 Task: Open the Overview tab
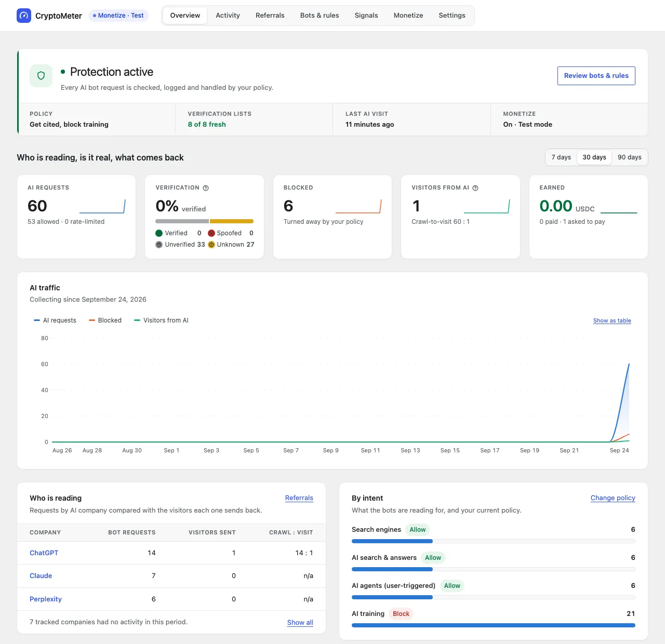click(185, 16)
